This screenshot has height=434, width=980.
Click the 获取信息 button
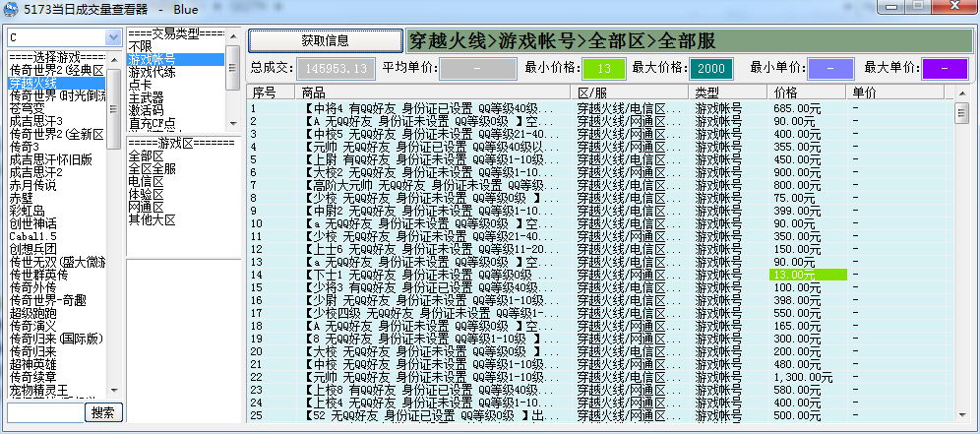[x=325, y=41]
